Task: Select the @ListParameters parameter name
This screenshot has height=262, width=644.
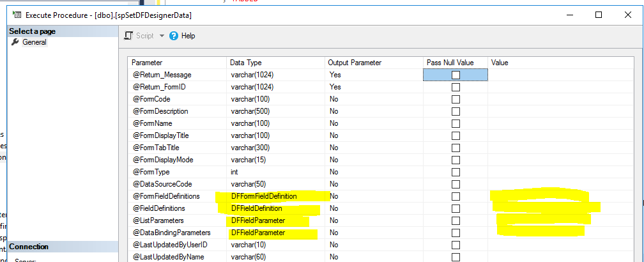Action: (158, 220)
